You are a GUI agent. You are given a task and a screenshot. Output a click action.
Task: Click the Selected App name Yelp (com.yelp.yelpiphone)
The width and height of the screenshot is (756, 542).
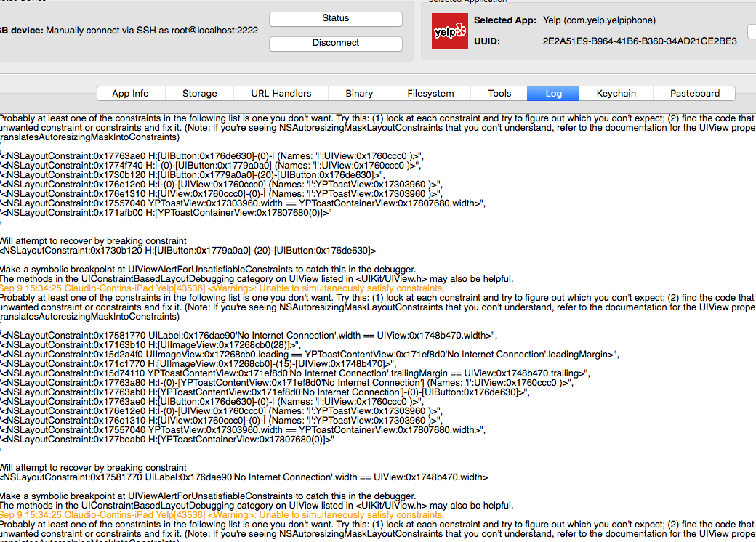pos(599,20)
